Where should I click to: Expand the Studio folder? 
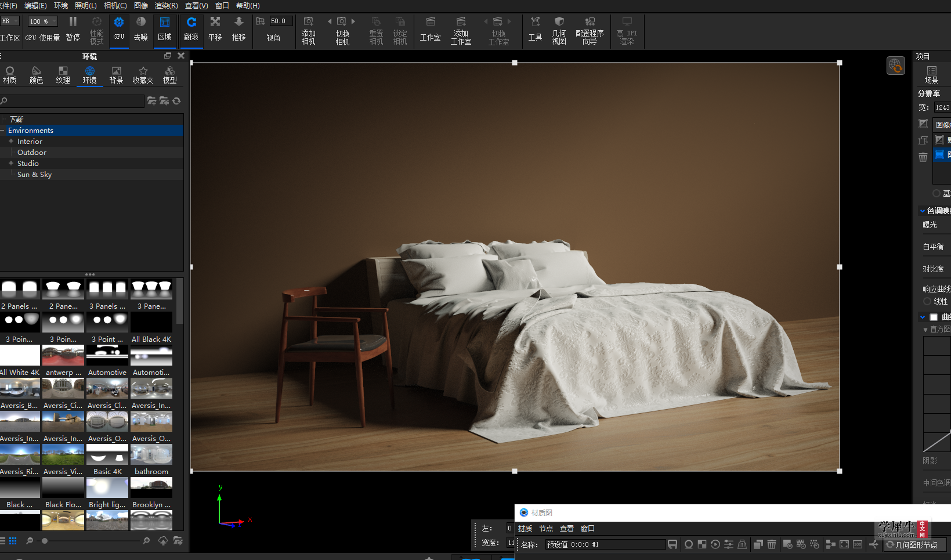[x=10, y=163]
